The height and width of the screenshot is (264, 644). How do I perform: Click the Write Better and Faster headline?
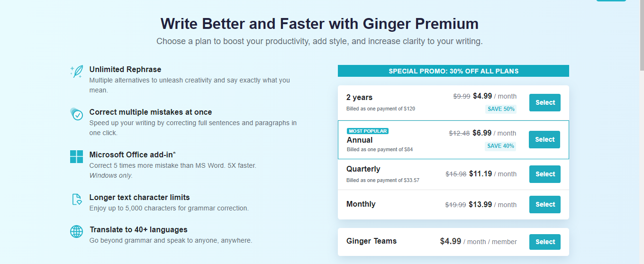[x=319, y=24]
